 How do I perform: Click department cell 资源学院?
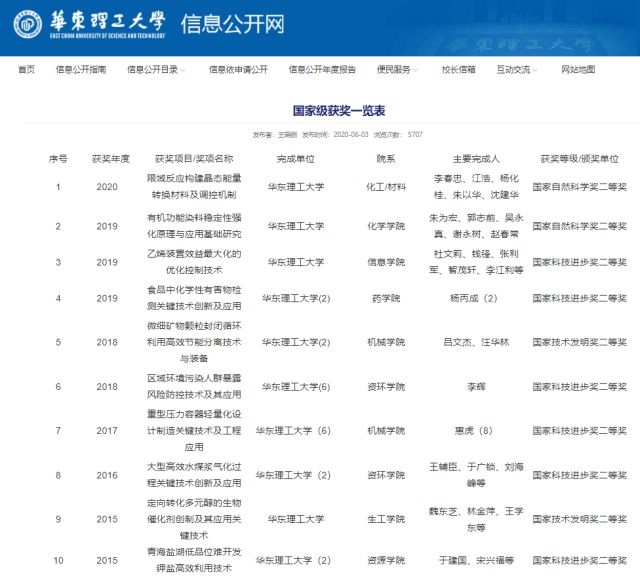pos(386,560)
